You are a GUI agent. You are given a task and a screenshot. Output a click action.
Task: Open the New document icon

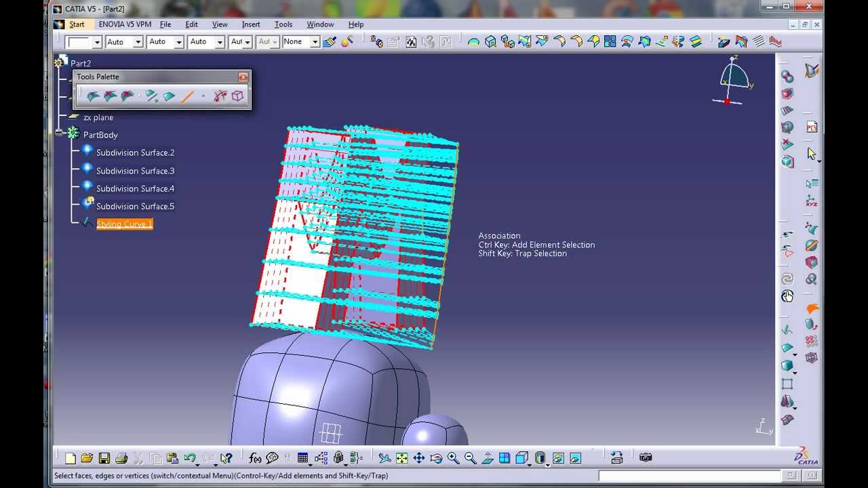pos(71,458)
